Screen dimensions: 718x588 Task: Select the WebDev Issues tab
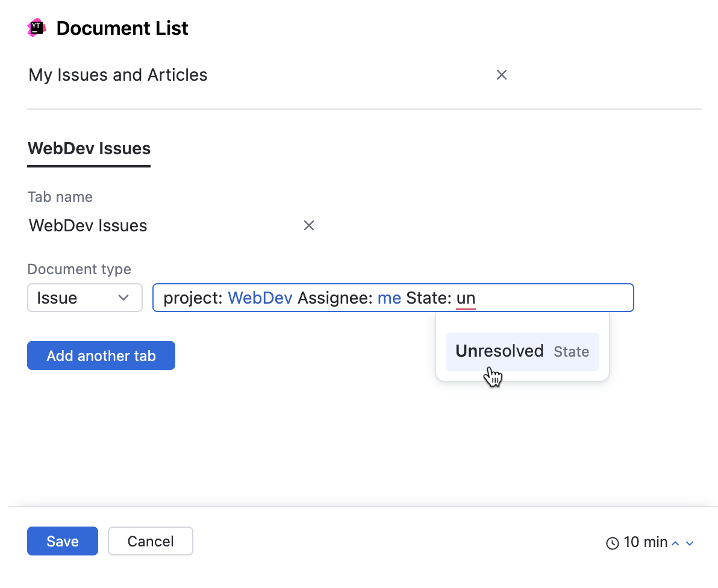89,148
